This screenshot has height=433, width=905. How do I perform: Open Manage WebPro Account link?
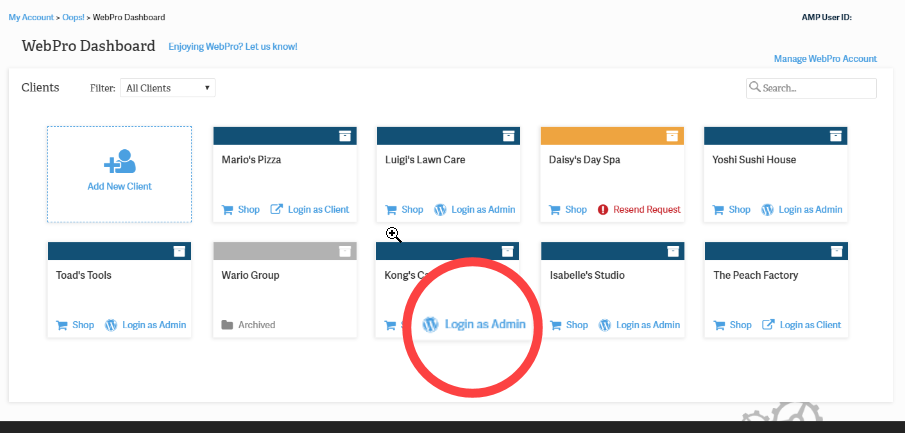[825, 59]
